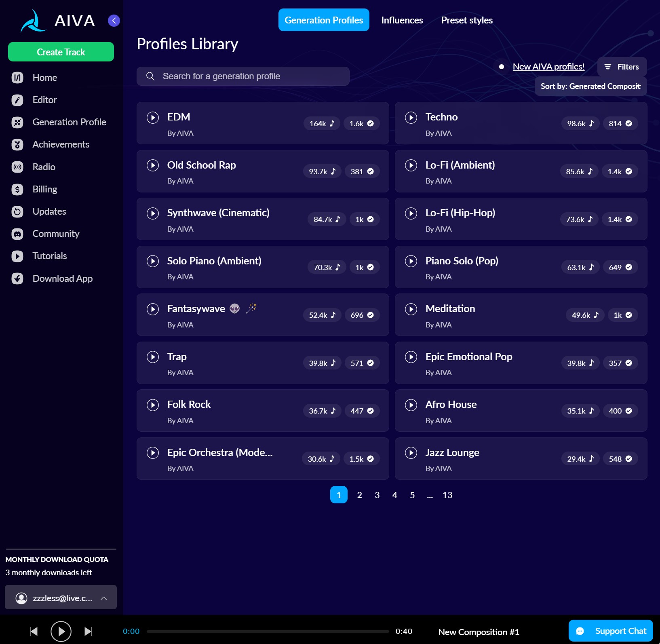Play the Synthwave (Cinematic) preview
Viewport: 660px width, 644px height.
(x=153, y=213)
